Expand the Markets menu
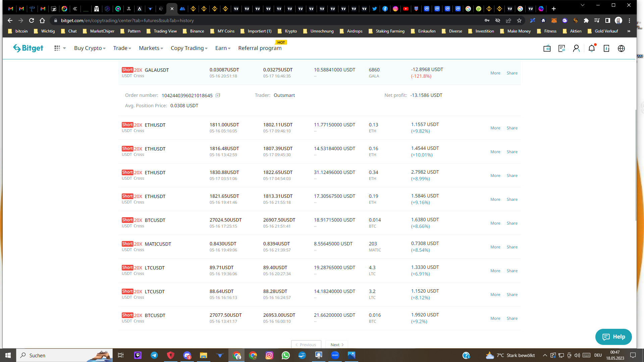 [x=151, y=48]
